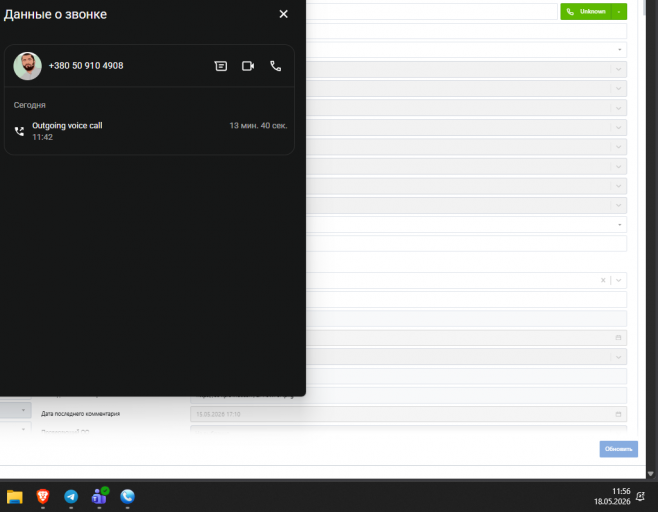Click the outgoing call arrow icon
This screenshot has width=658, height=512.
pos(19,131)
